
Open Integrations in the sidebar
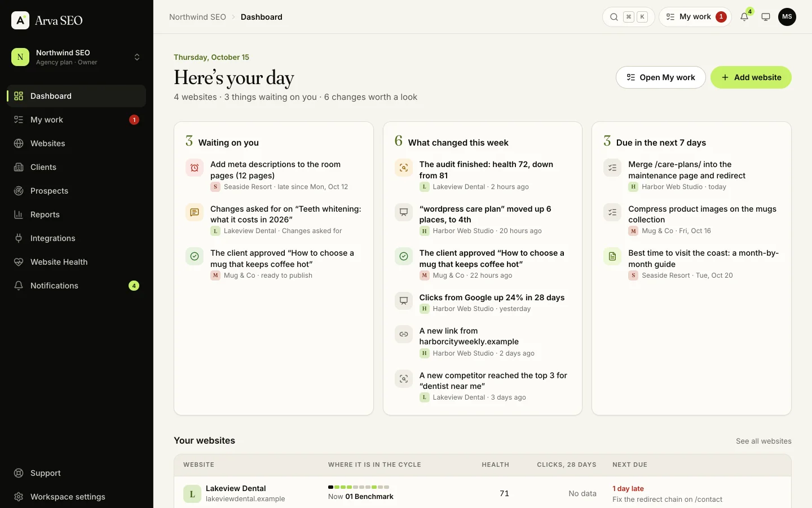[x=77, y=238]
